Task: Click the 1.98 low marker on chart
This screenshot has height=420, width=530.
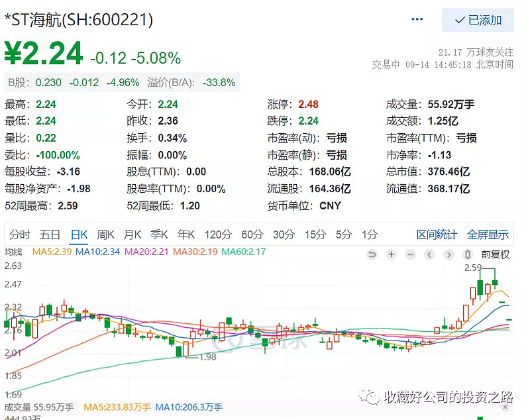Action: [207, 357]
